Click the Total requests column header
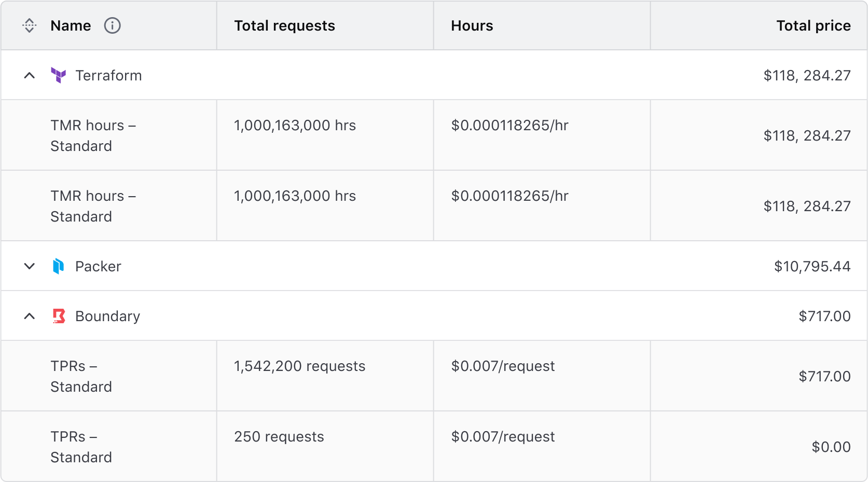The height and width of the screenshot is (482, 868). click(x=284, y=25)
